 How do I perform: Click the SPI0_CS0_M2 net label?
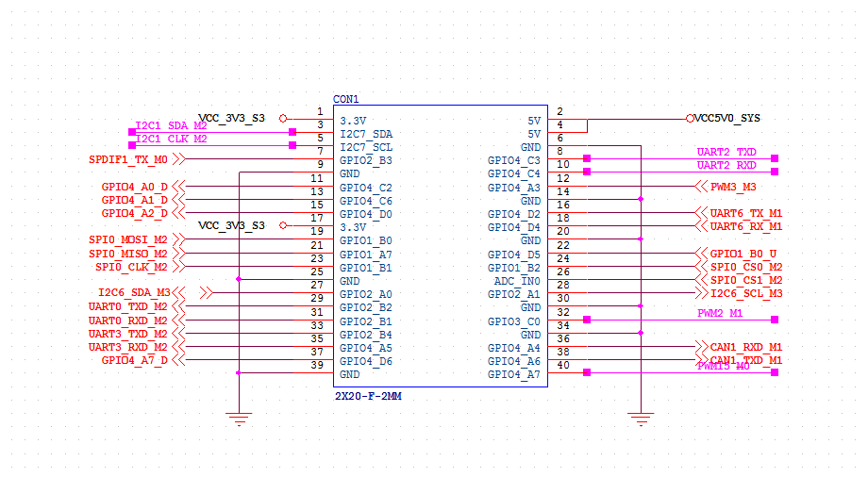coord(746,268)
